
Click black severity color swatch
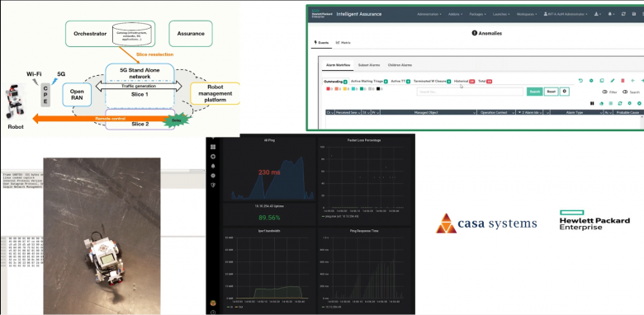[379, 88]
